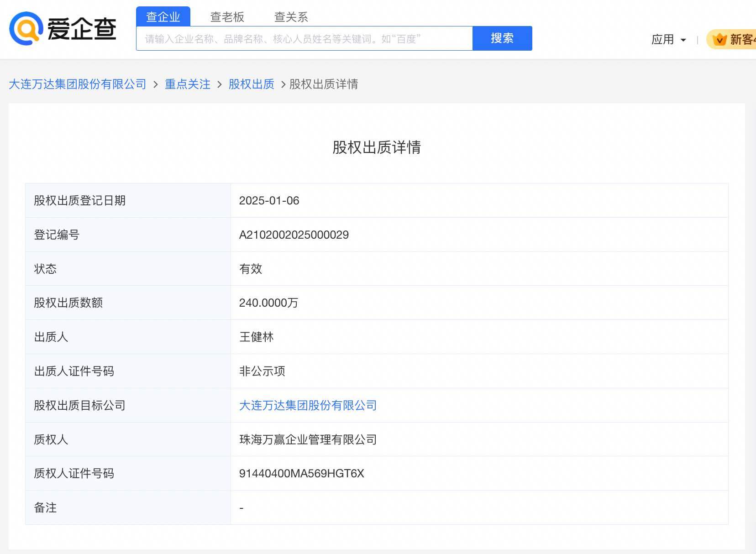Click the blue 搜索 button
This screenshot has width=756, height=554.
point(502,38)
